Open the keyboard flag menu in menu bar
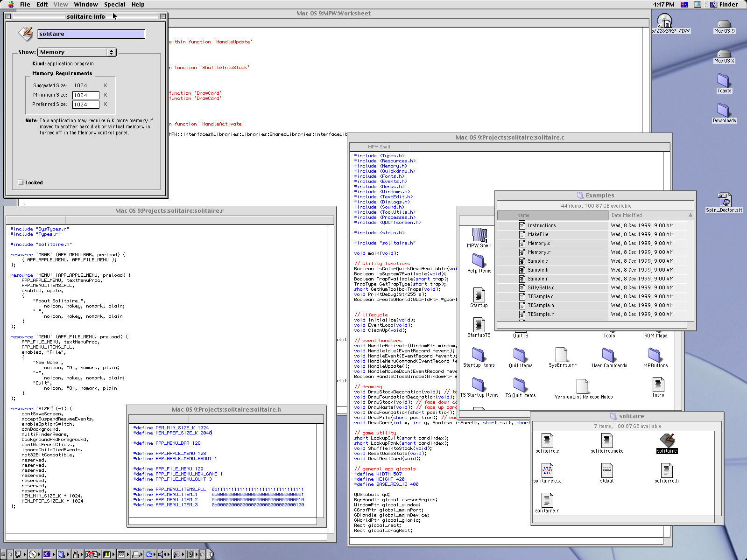This screenshot has height=560, width=747. point(684,4)
